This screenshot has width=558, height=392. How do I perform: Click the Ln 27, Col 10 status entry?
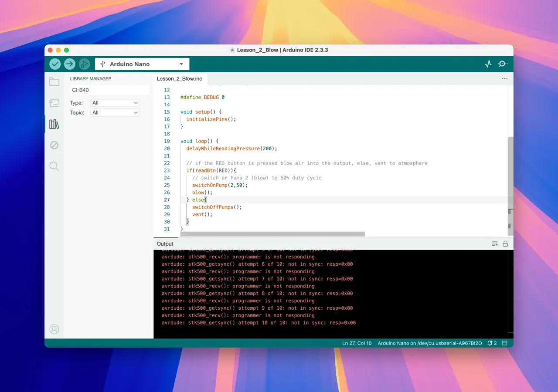coord(357,343)
